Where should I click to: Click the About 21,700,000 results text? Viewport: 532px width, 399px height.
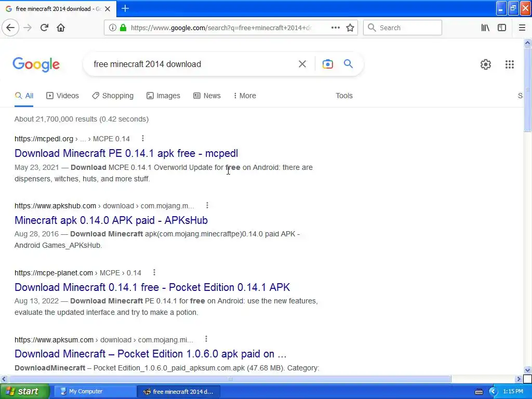coord(82,119)
